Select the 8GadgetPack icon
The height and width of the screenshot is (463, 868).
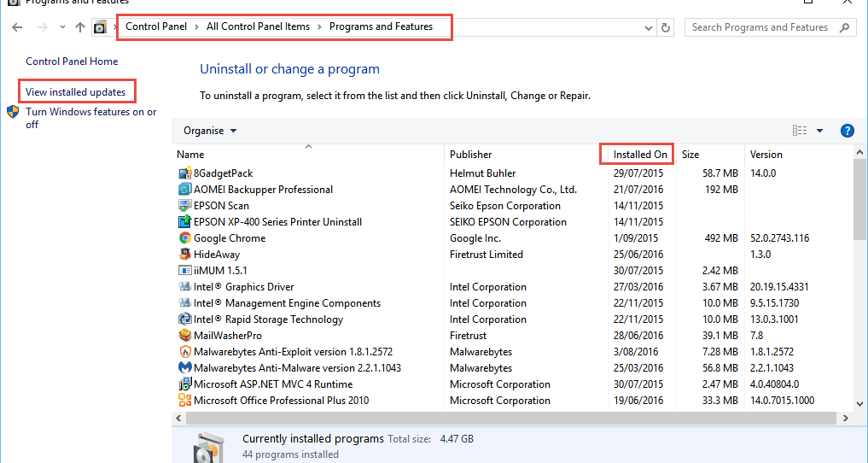[185, 173]
